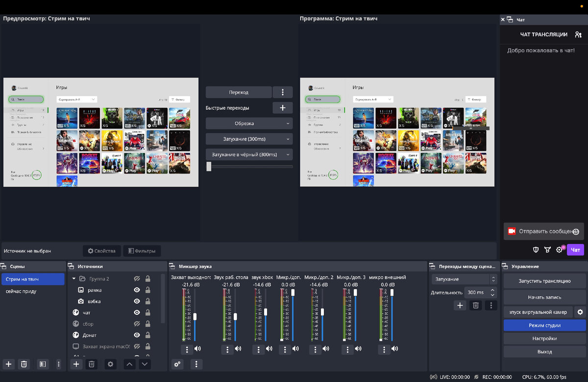588x382 pixels.
Task: Click Отправить сообщение chat input field
Action: 544,231
